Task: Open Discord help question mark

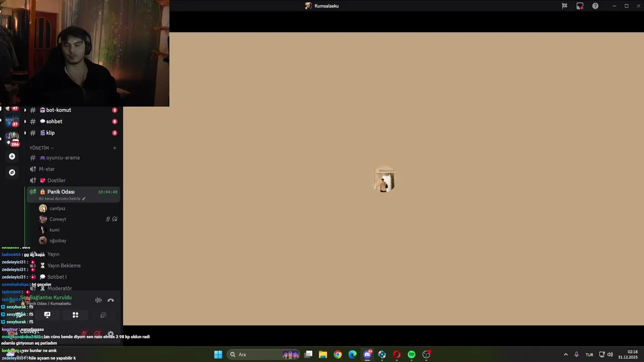Action: tap(595, 6)
